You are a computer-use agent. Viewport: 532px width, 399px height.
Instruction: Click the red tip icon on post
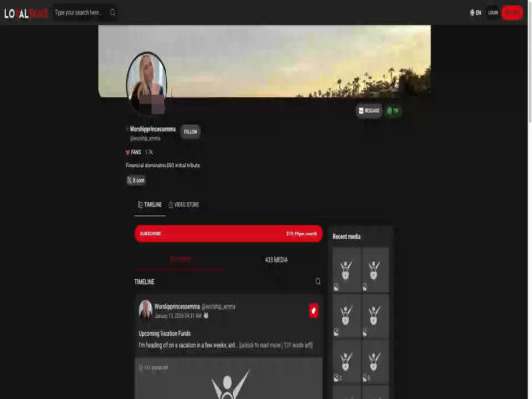pos(314,310)
